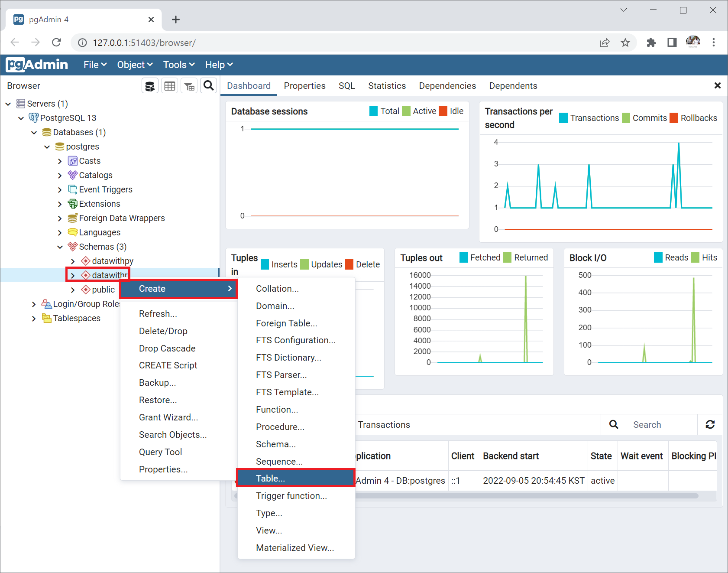Collapse the Databases node
728x573 pixels.
point(34,132)
